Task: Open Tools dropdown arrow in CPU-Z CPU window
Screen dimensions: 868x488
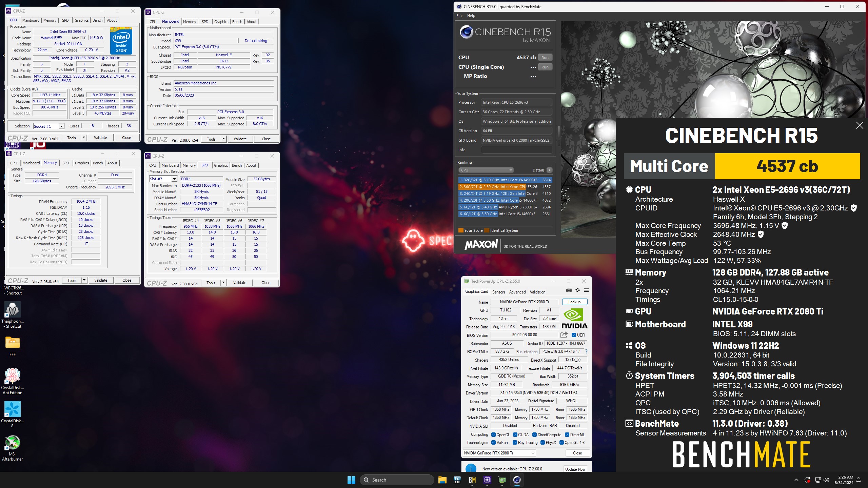Action: [x=84, y=138]
